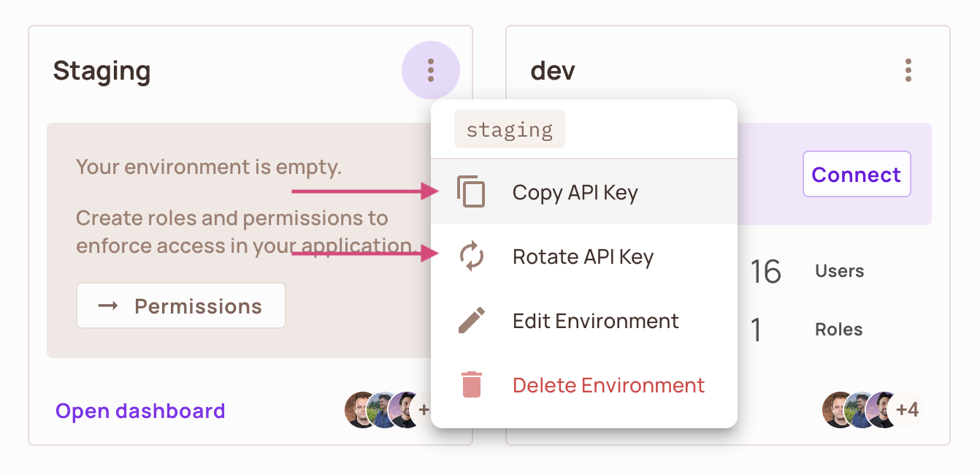Choose Rotate API Key in the context menu

(x=583, y=256)
